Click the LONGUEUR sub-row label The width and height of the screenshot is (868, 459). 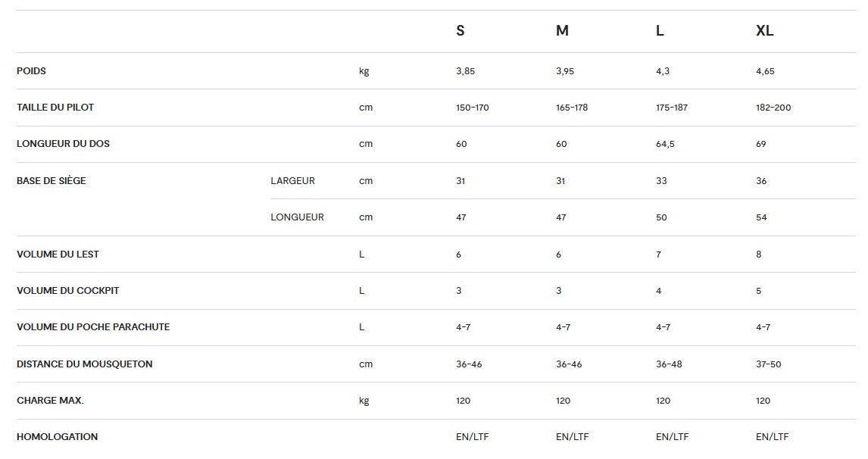click(x=297, y=217)
